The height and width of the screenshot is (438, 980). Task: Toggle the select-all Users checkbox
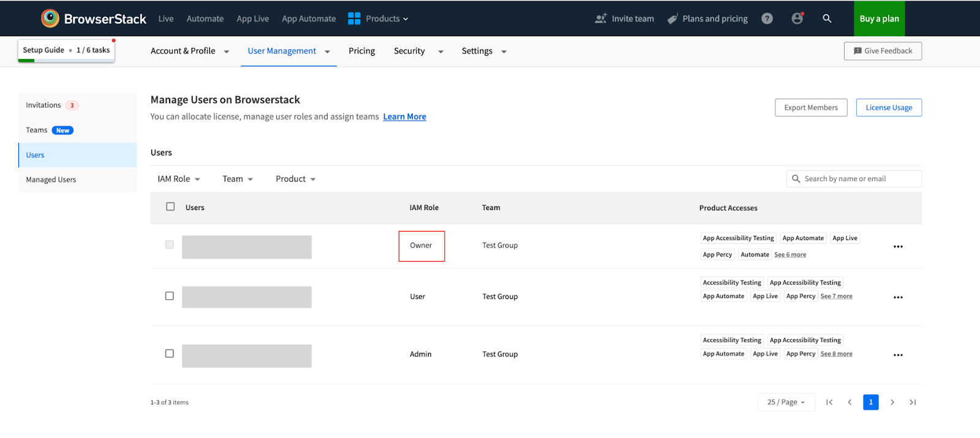pos(170,207)
